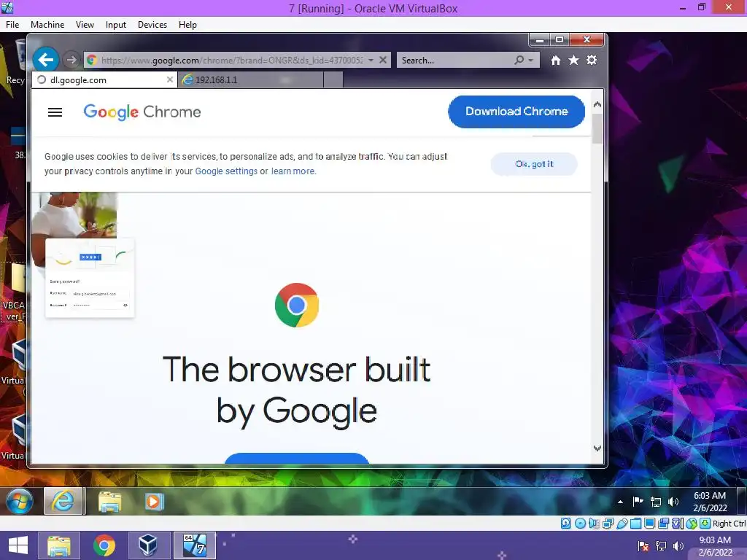747x560 pixels.
Task: Open Windows 7 Start orb in VM
Action: (20, 502)
